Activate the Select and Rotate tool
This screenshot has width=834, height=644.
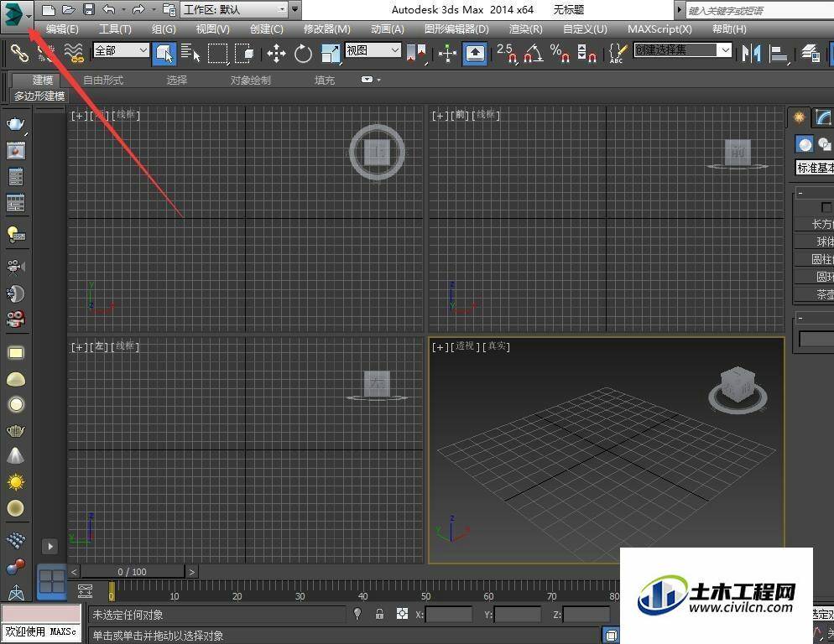click(x=303, y=53)
